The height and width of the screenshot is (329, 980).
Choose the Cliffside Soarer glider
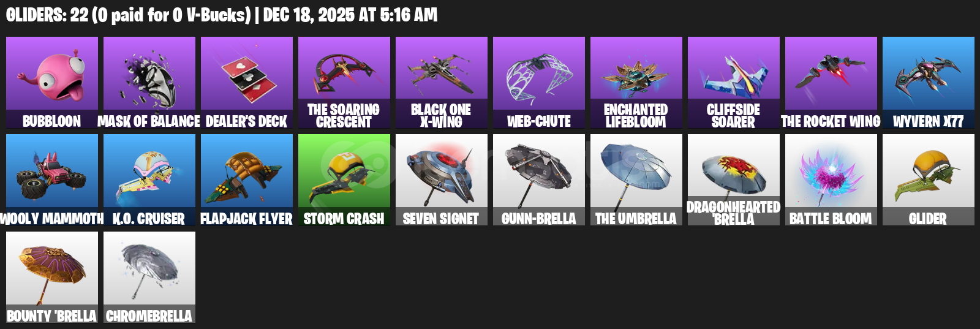point(734,83)
